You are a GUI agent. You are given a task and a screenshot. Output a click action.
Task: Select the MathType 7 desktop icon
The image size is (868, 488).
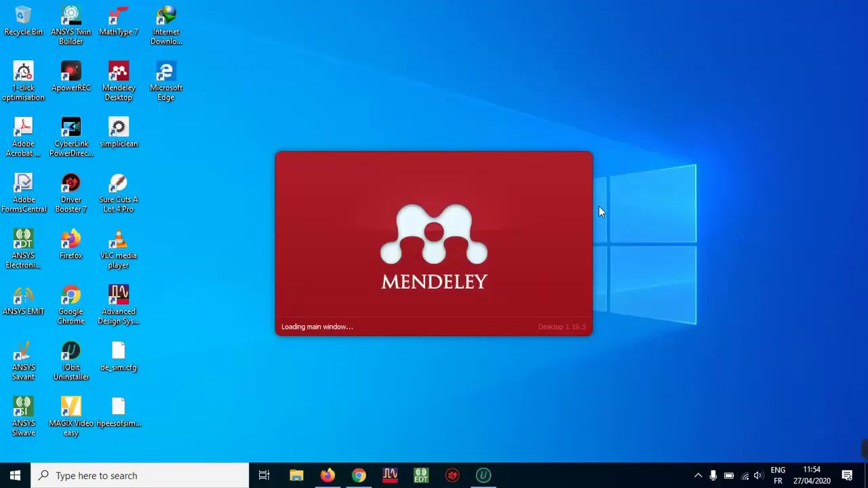point(119,22)
